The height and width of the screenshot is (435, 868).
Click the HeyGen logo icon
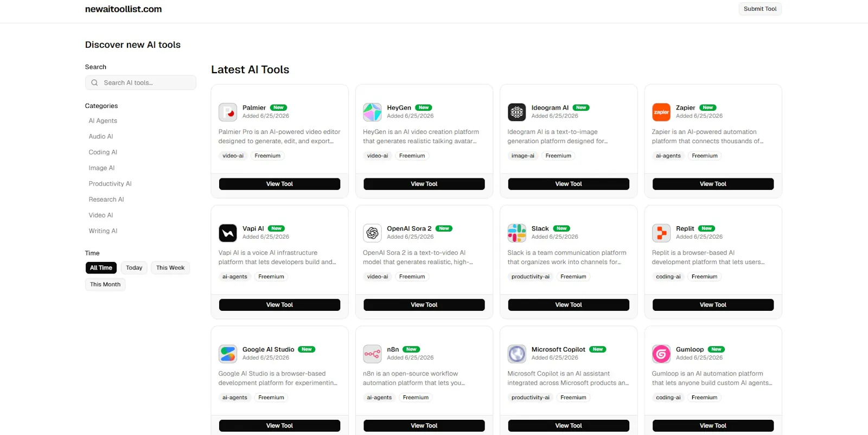(x=372, y=112)
